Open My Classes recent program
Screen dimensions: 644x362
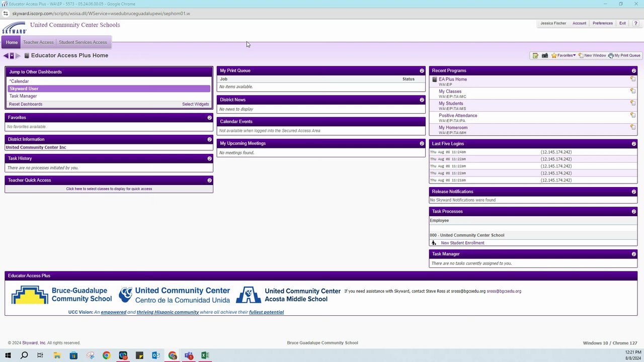[x=450, y=92]
